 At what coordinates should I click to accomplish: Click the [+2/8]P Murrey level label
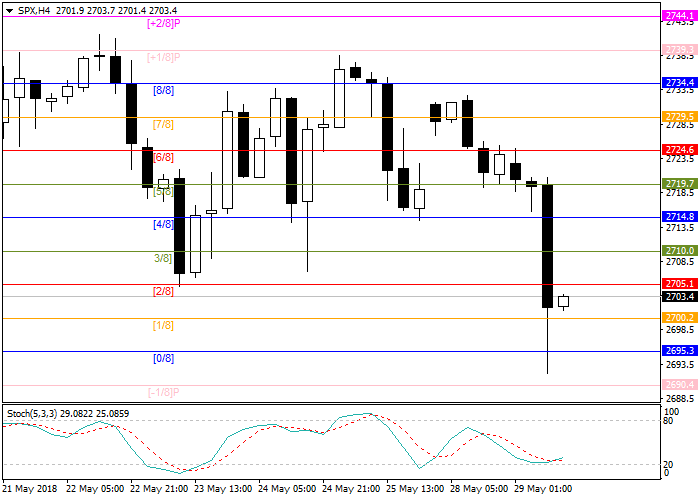click(163, 22)
